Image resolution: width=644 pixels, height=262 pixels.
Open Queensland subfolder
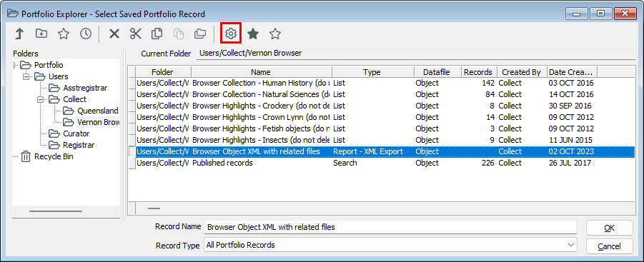click(98, 111)
